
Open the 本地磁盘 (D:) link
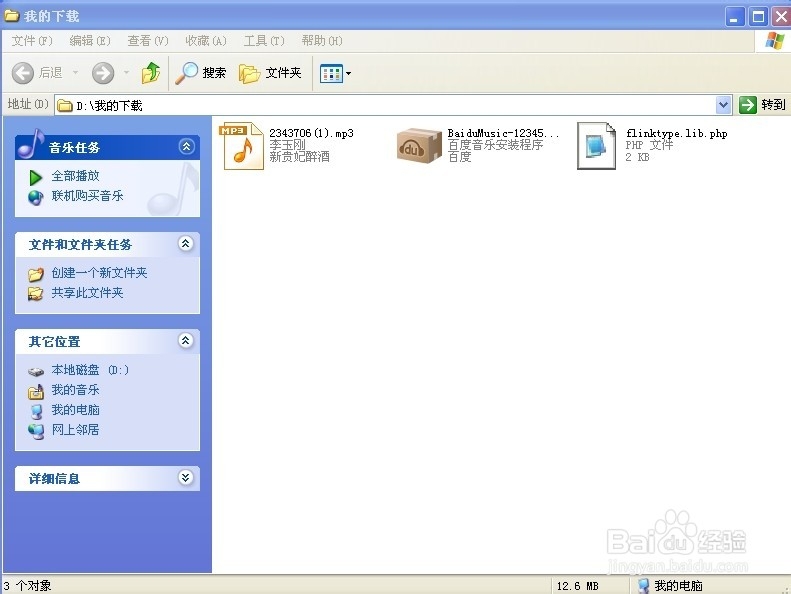[90, 370]
